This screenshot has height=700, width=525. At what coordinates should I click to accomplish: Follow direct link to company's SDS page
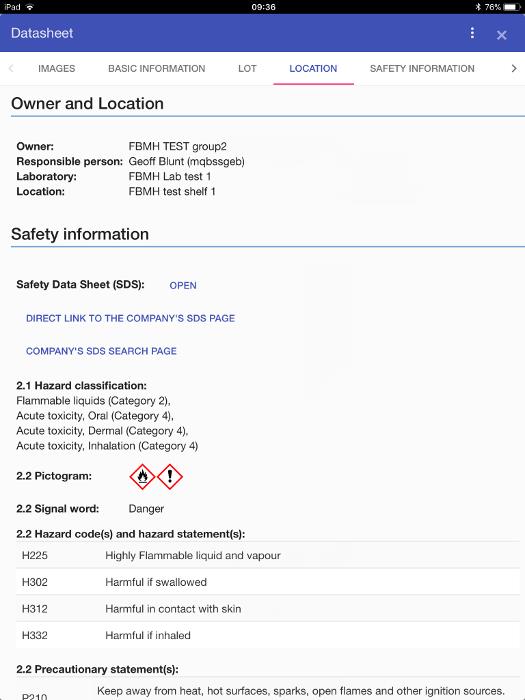(x=130, y=318)
